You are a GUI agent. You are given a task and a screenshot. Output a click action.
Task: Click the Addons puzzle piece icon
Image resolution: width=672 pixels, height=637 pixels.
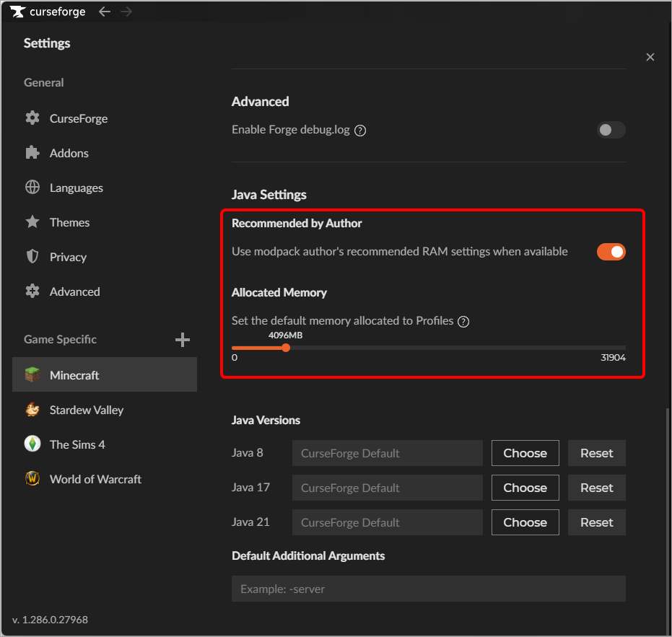pos(32,152)
